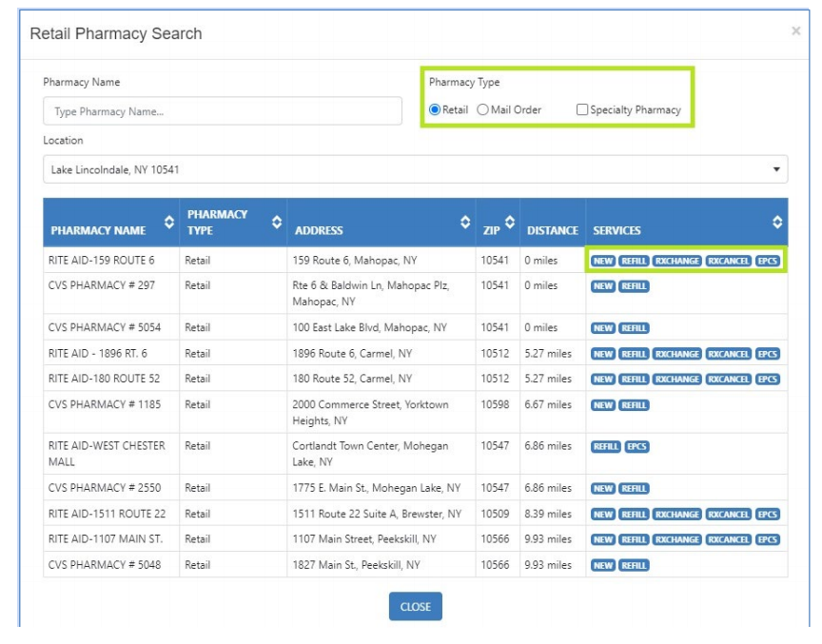Viewport: 822px width, 644px height.
Task: Sort by Pharmacy Name column arrows
Action: (169, 223)
